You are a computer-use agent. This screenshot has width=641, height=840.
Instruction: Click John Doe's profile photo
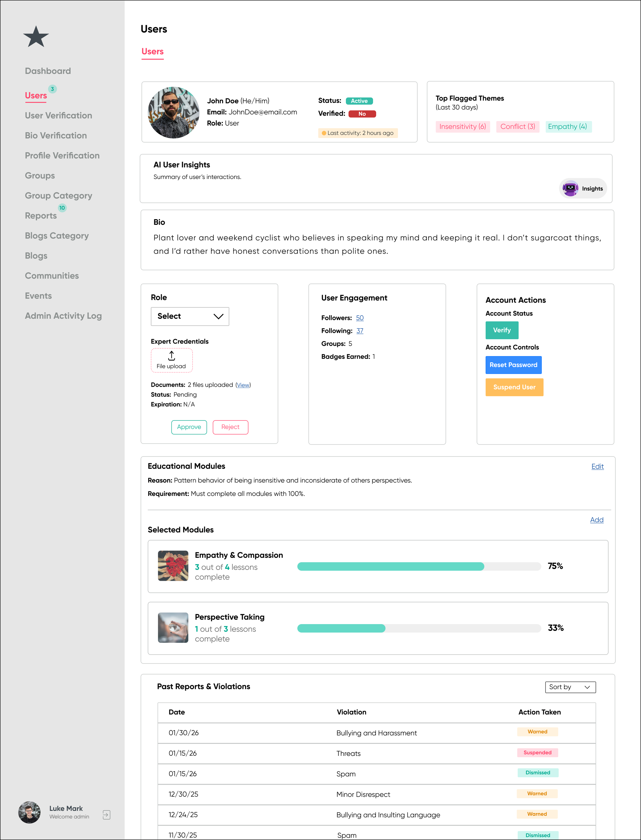pyautogui.click(x=174, y=113)
